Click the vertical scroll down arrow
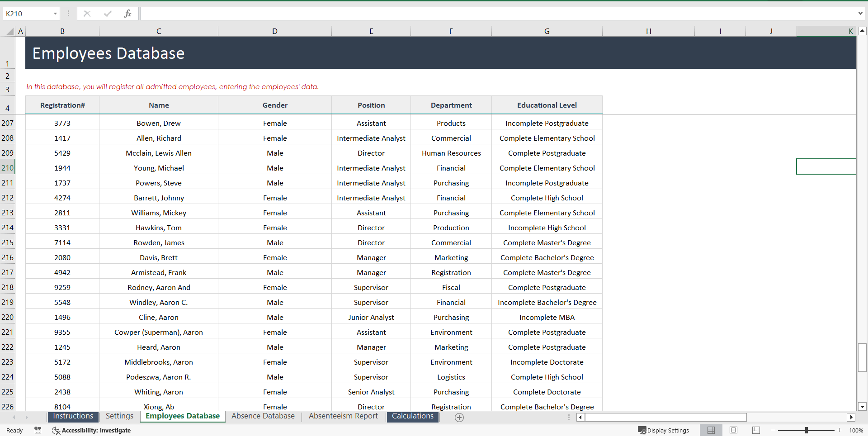868x437 pixels. [862, 407]
